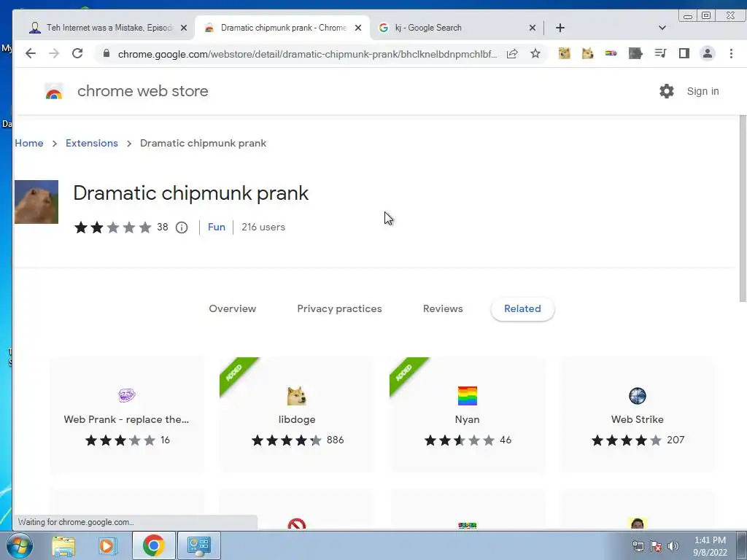
Task: Click the Web Strike globe icon
Action: pyautogui.click(x=638, y=396)
